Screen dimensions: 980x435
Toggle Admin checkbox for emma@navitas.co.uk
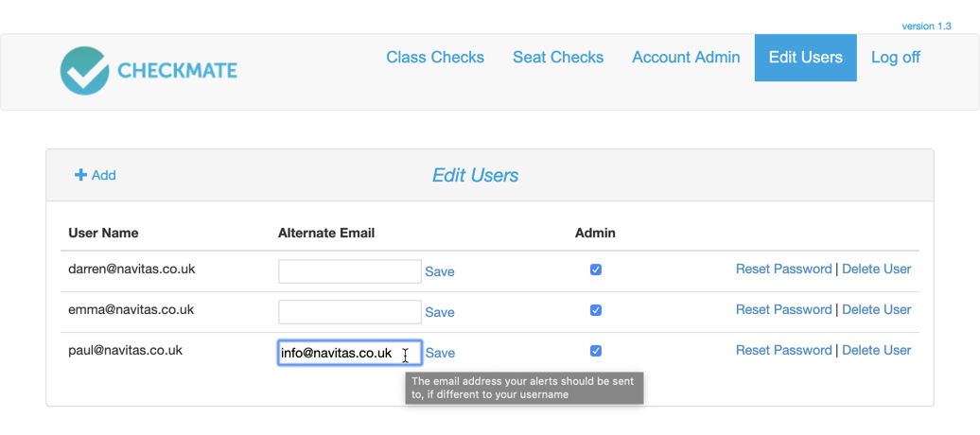tap(596, 310)
